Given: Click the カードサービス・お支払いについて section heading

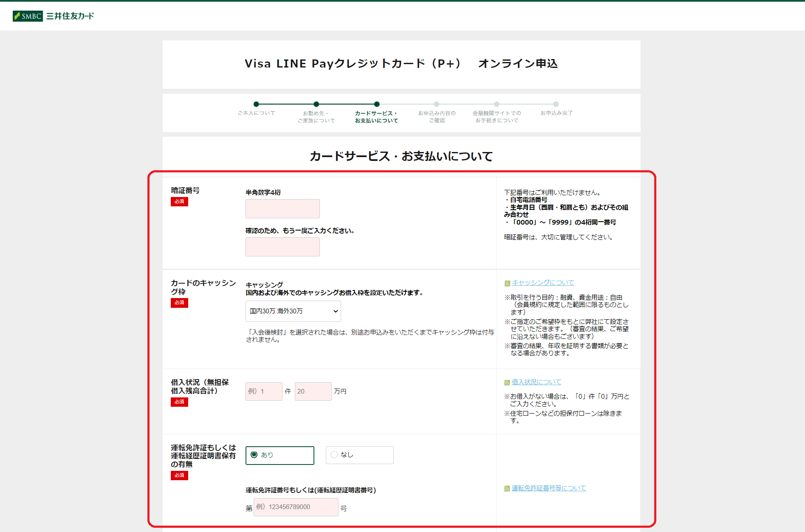Looking at the screenshot, I should 401,156.
